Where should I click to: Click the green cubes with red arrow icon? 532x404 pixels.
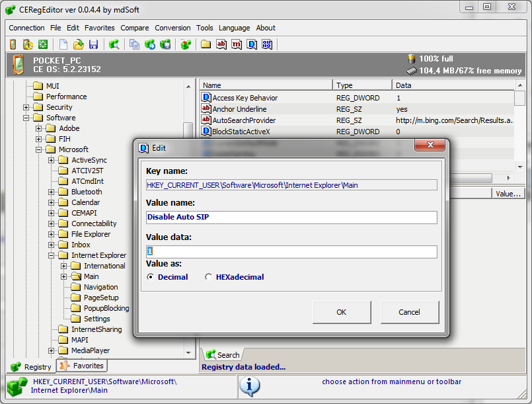click(186, 44)
